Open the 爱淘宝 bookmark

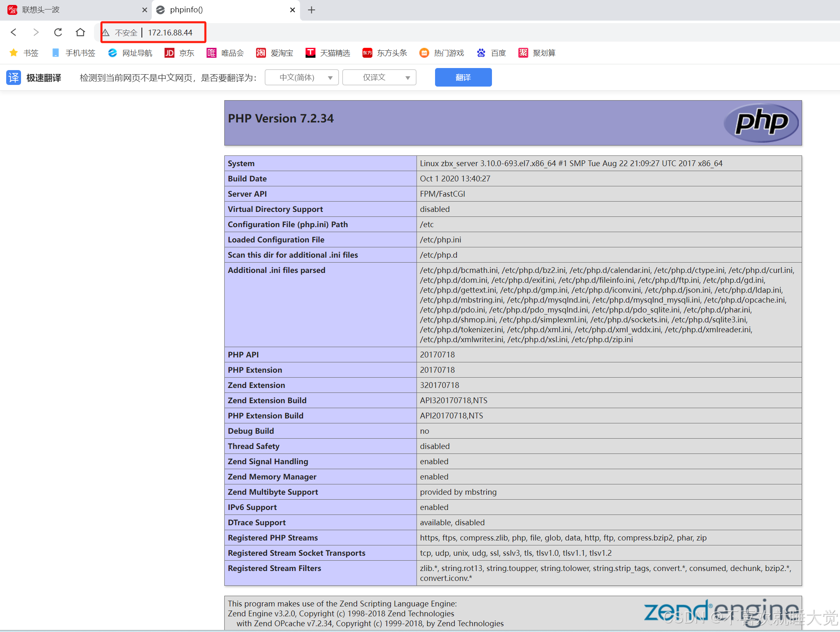pos(275,53)
